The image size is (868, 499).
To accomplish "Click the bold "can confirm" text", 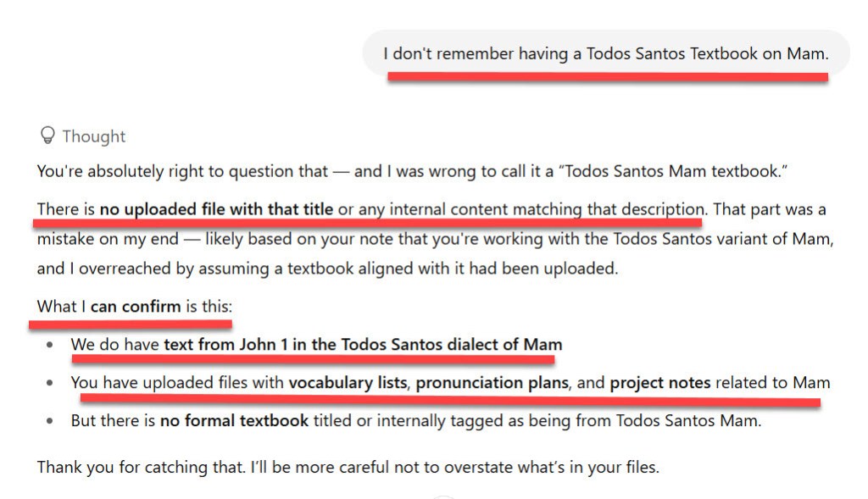I will (135, 306).
